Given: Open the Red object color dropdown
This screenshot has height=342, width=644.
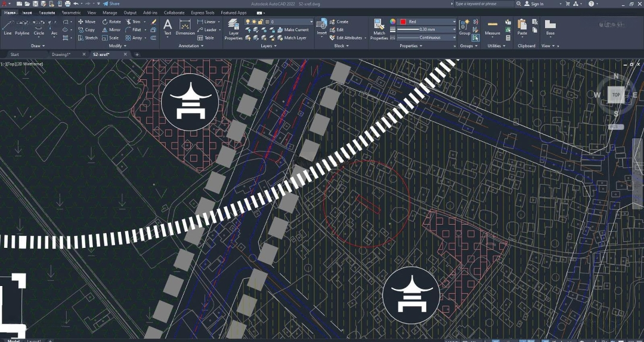Looking at the screenshot, I should (x=427, y=21).
